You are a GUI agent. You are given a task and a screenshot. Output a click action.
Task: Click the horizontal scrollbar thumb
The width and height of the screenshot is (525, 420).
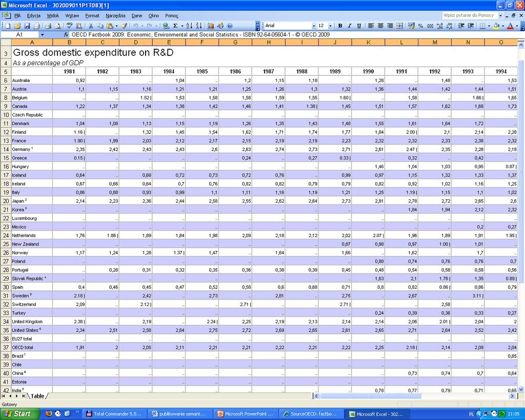pyautogui.click(x=371, y=396)
